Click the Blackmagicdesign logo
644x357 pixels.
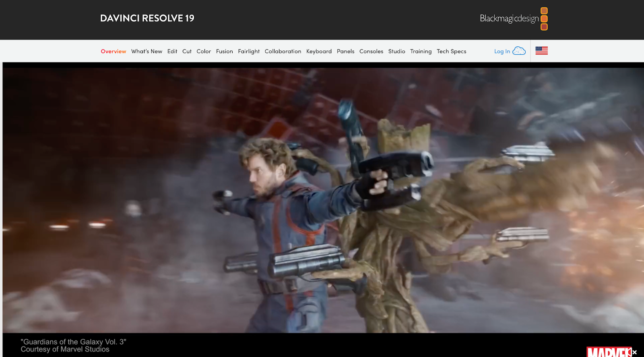click(514, 19)
